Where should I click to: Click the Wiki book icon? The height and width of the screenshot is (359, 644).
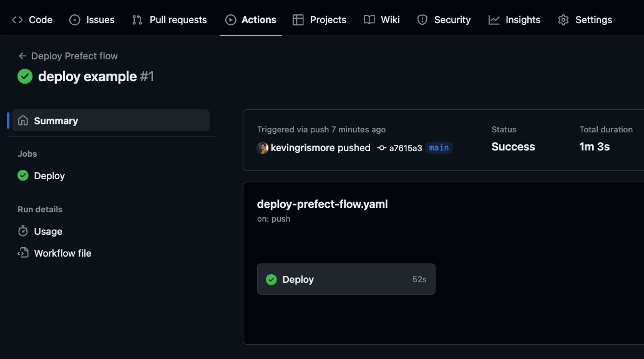pos(369,20)
